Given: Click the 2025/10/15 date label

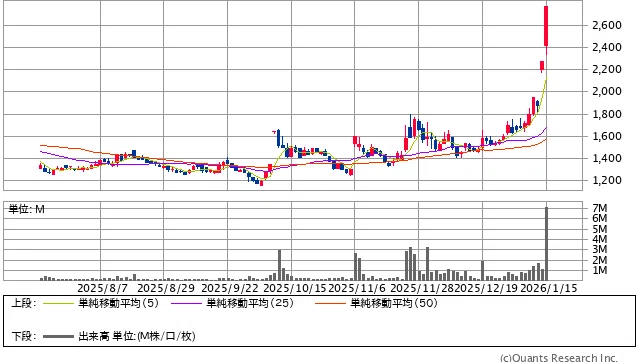Looking at the screenshot, I should coord(295,288).
